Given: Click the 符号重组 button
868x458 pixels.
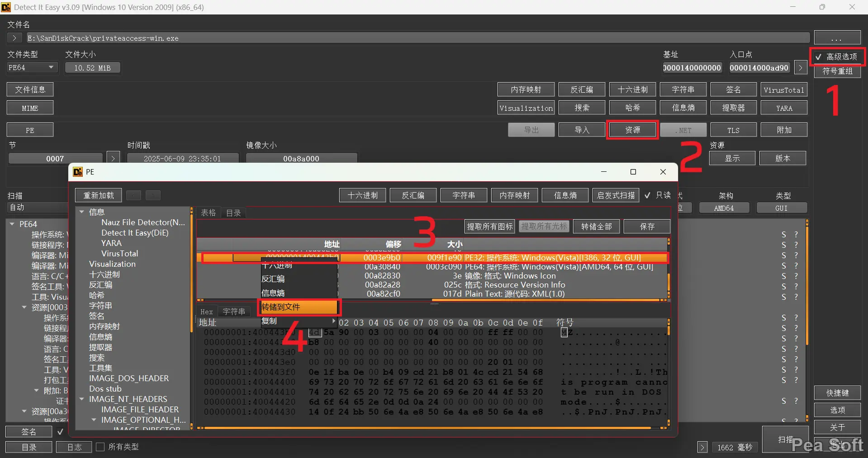Looking at the screenshot, I should click(x=837, y=71).
